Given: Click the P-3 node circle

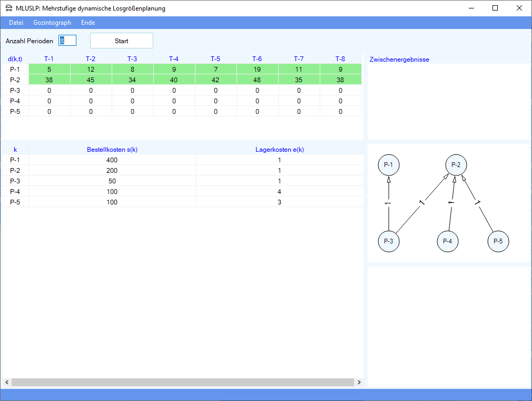Looking at the screenshot, I should (x=388, y=241).
